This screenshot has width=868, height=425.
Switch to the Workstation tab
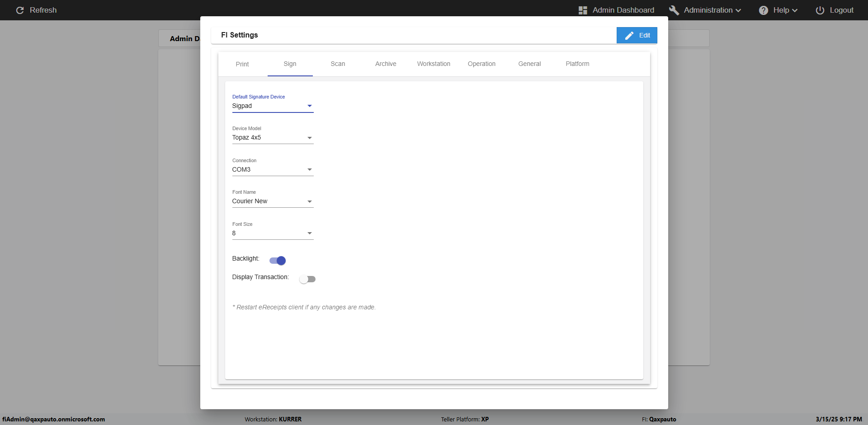tap(434, 64)
